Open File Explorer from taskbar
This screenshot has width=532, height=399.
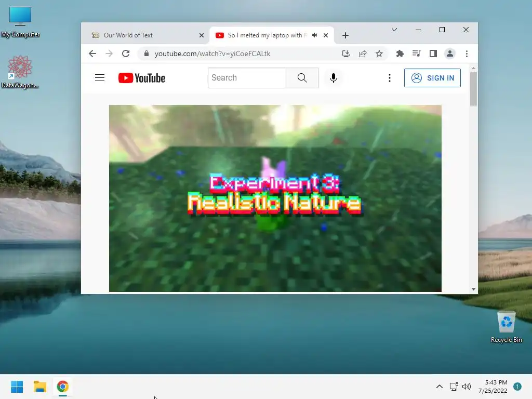(x=39, y=387)
